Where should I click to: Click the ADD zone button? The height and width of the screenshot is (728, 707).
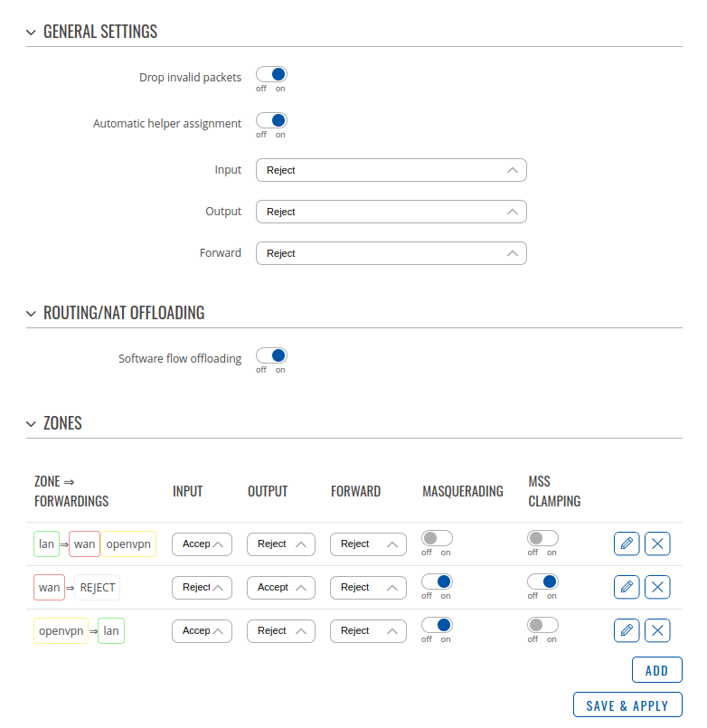(657, 670)
